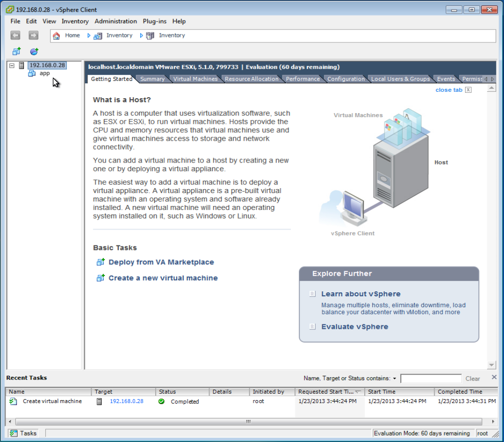504x442 pixels.
Task: Click the green Completed status icon
Action: [x=161, y=401]
